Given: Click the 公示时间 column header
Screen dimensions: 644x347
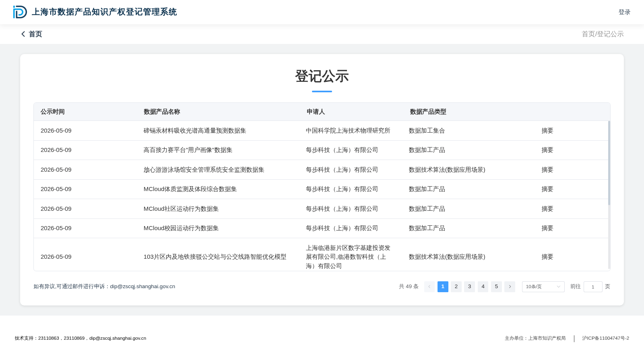Looking at the screenshot, I should point(53,112).
